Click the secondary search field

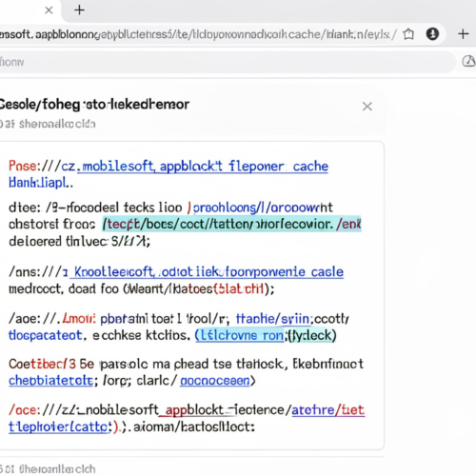pyautogui.click(x=227, y=62)
